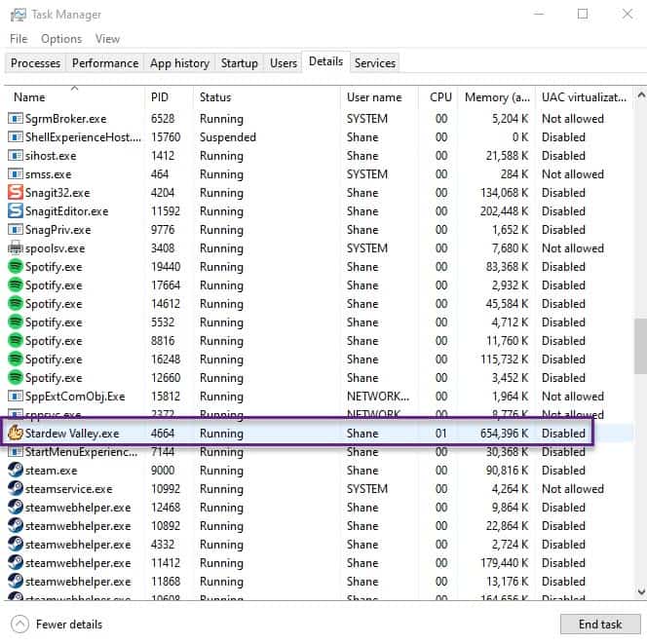Click steamwebhelper icon for PID 11412
Viewport: 647px width, 644px height.
point(16,563)
